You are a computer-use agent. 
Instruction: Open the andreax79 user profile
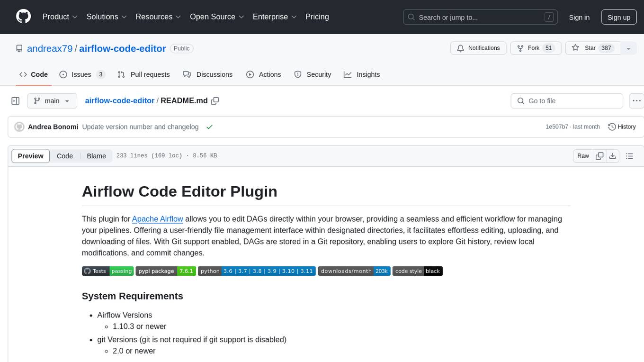(x=50, y=48)
